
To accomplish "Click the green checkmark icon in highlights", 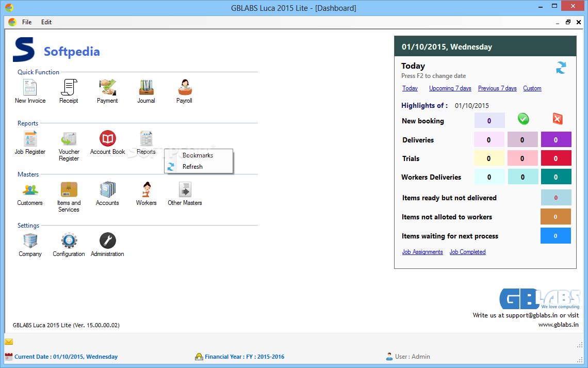I will (x=523, y=119).
